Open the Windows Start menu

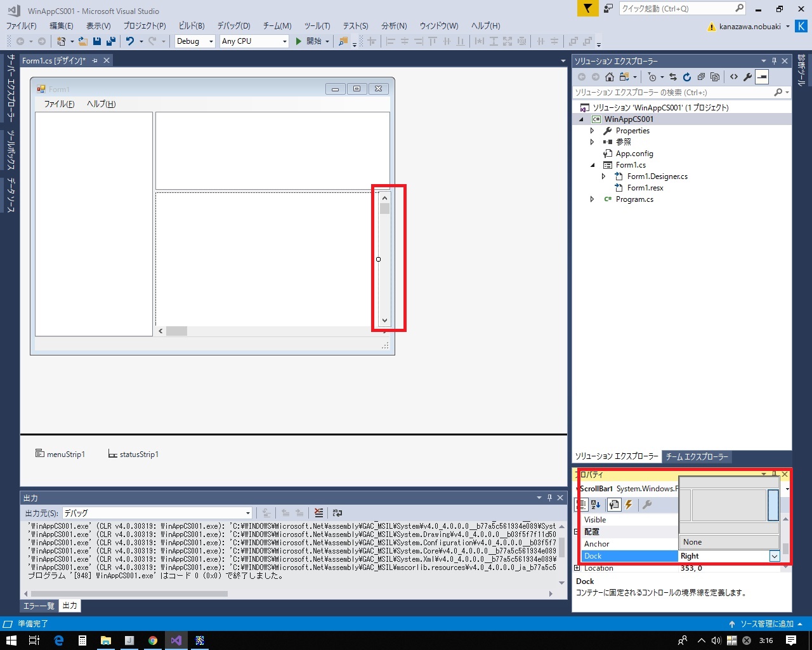[11, 640]
